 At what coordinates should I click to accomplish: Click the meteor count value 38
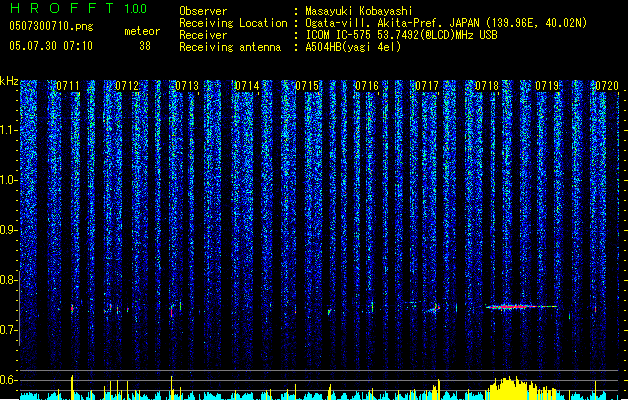[x=145, y=46]
